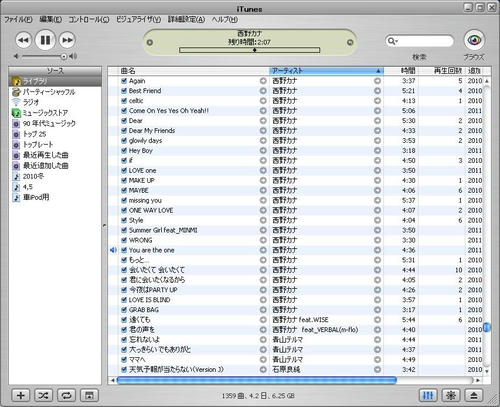
Task: Open the search field magnifier dropdown
Action: (x=392, y=41)
